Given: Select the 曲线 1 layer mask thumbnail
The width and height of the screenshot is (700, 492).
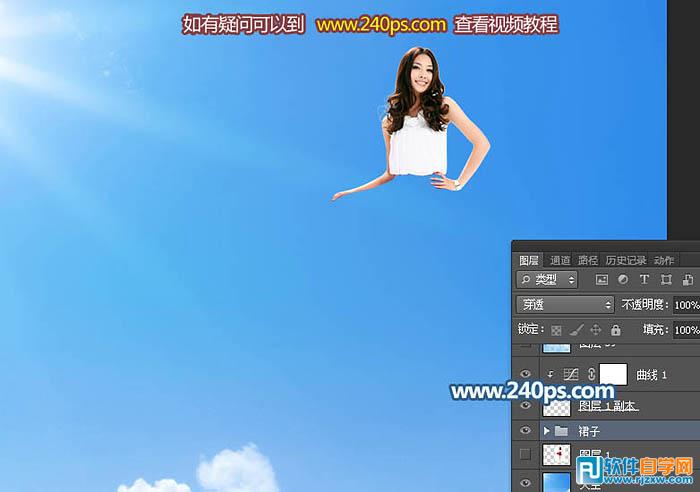Looking at the screenshot, I should tap(612, 374).
